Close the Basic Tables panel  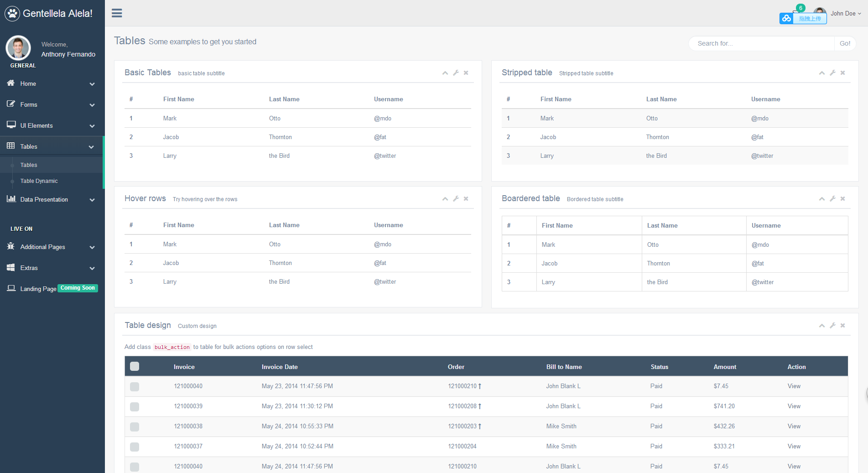466,73
